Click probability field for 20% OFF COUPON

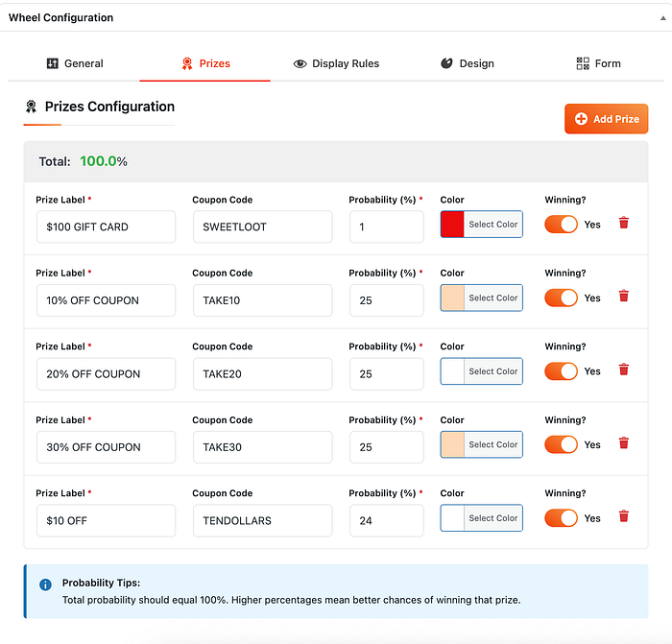pyautogui.click(x=387, y=373)
